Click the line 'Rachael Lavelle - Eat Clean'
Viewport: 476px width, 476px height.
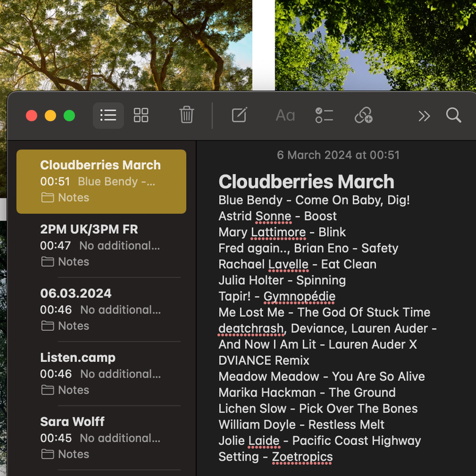click(x=298, y=264)
